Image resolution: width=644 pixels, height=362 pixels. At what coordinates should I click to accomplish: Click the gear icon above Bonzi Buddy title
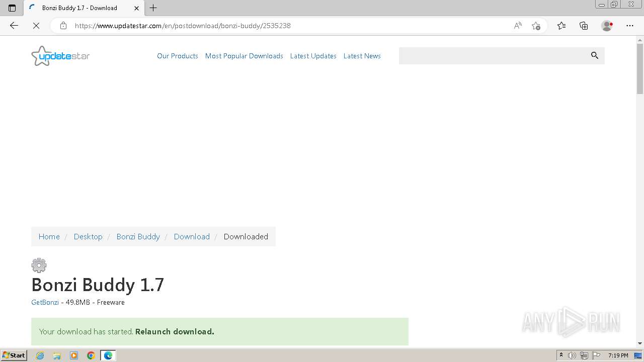pyautogui.click(x=39, y=265)
